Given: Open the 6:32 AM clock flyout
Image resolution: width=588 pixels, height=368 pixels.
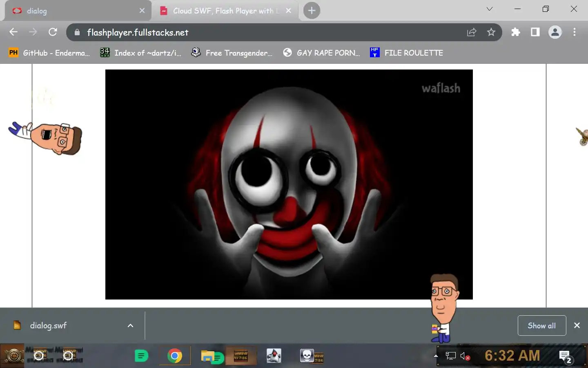Looking at the screenshot, I should pyautogui.click(x=512, y=356).
